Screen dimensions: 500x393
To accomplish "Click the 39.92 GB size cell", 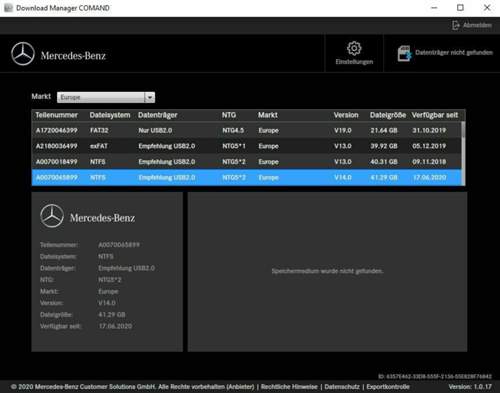I will coord(384,146).
